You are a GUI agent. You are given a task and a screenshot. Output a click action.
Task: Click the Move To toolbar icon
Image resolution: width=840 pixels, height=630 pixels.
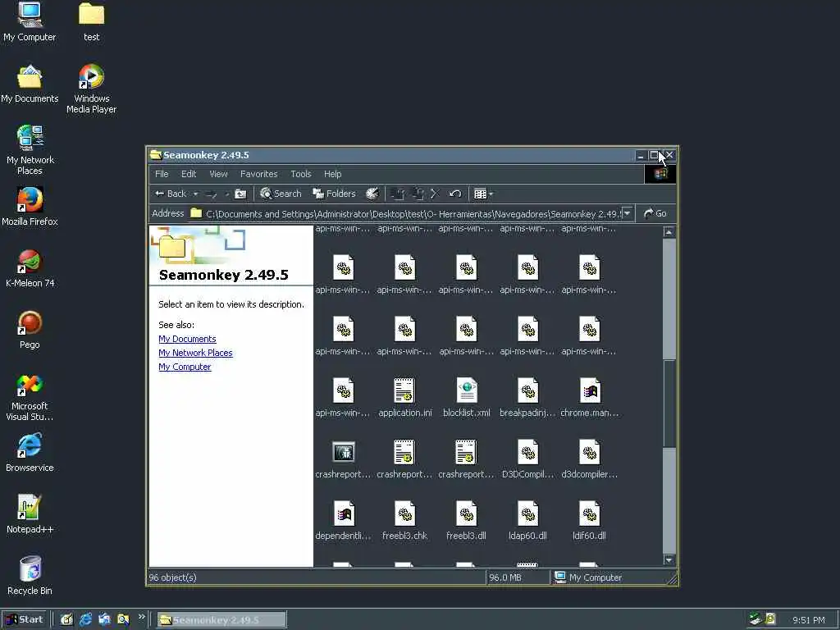point(398,194)
